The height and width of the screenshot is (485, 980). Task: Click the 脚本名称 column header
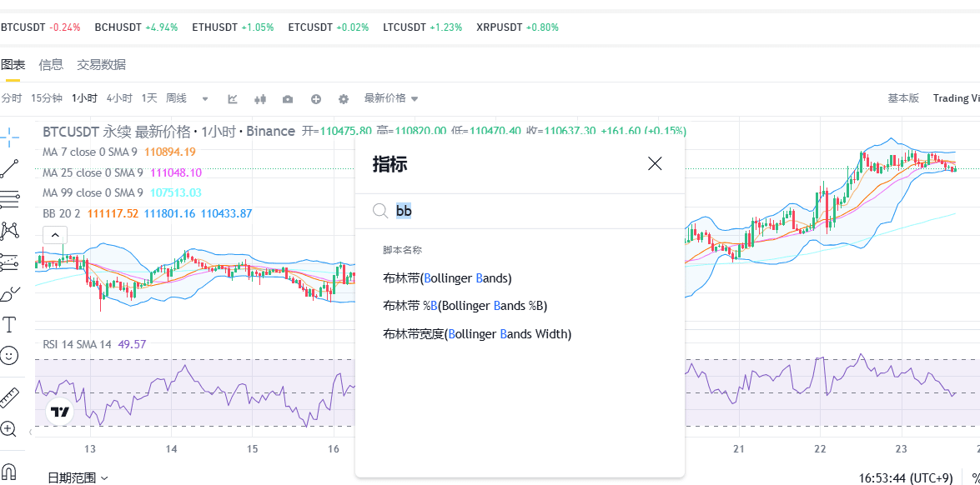tap(403, 250)
